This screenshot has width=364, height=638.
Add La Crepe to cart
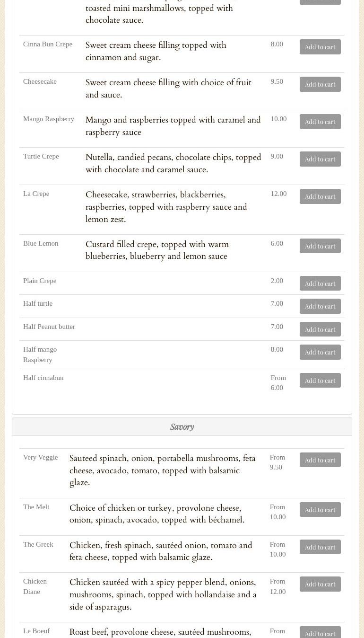(320, 196)
